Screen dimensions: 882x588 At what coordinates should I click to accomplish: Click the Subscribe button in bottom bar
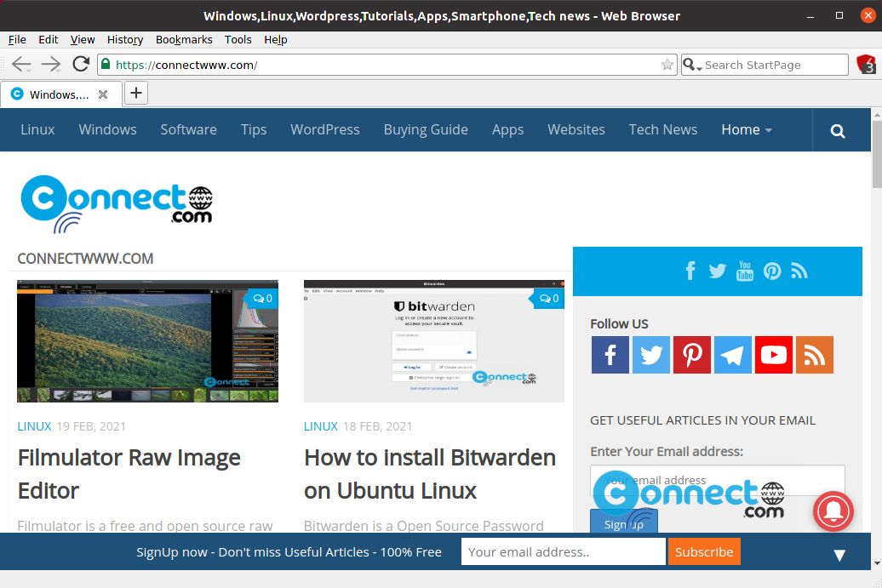click(x=704, y=551)
